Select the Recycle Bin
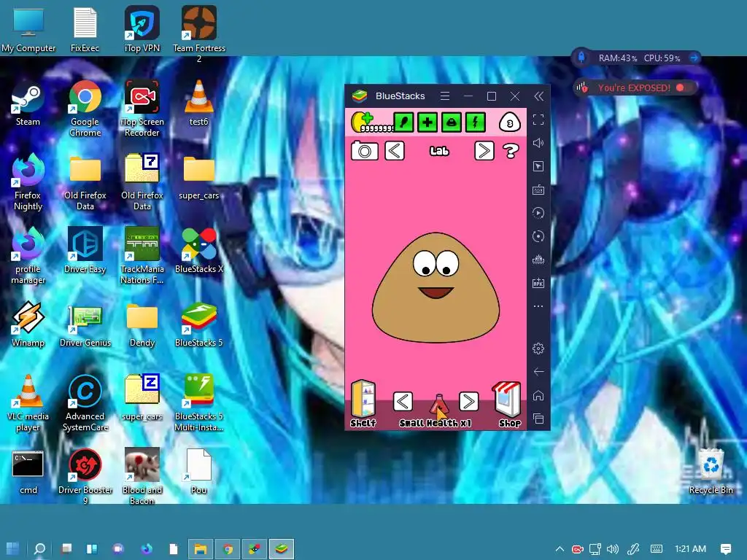747x560 pixels. click(711, 472)
